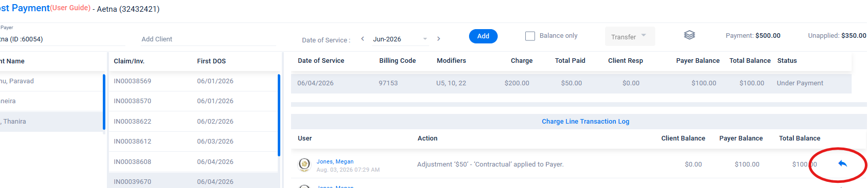868x188 pixels.
Task: Click the Status column header
Action: click(x=787, y=61)
